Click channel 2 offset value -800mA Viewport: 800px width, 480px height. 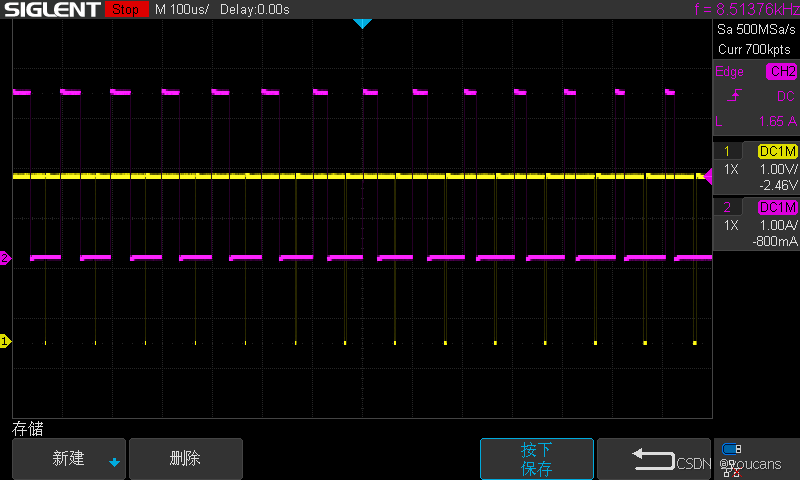tap(775, 241)
